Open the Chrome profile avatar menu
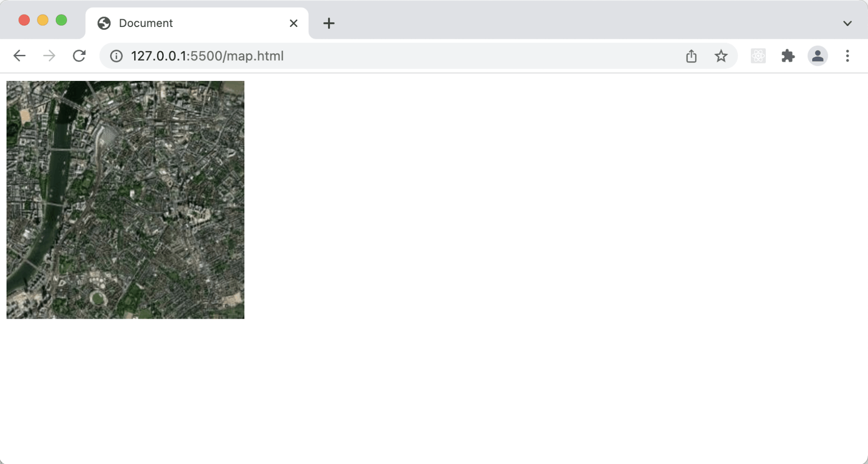Viewport: 868px width, 464px height. (818, 56)
